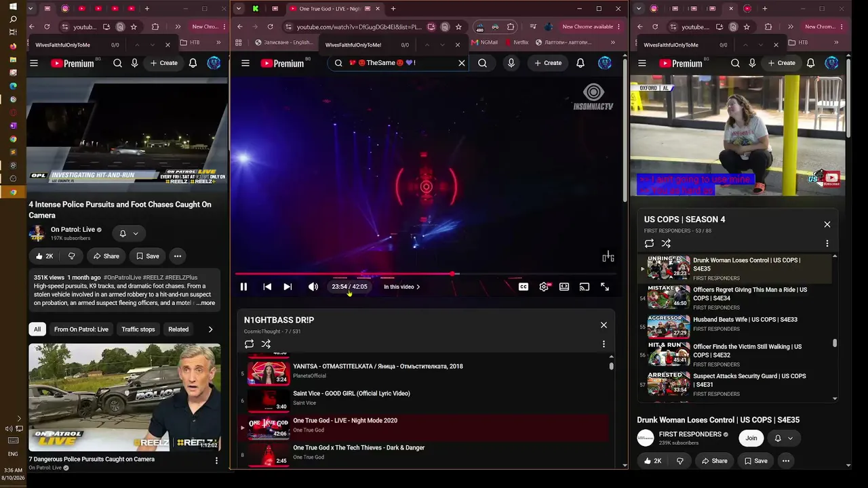
Task: Select the All chip in the left window
Action: [x=37, y=329]
